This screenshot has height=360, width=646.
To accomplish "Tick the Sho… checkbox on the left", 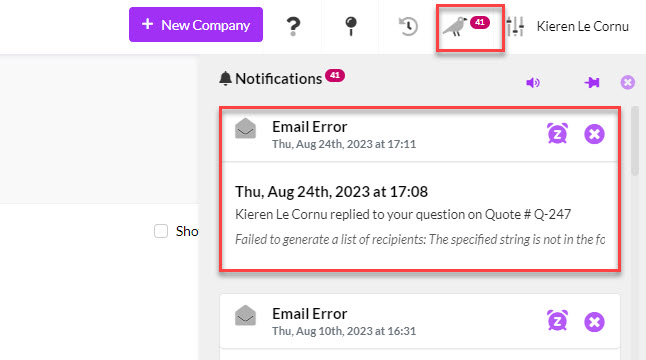I will tap(161, 231).
